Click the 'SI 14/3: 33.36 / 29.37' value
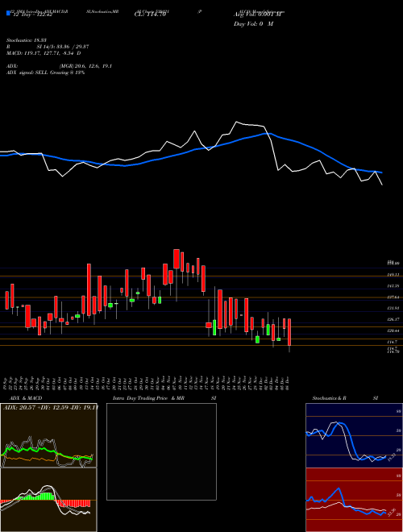This screenshot has height=532, width=403. pyautogui.click(x=63, y=47)
